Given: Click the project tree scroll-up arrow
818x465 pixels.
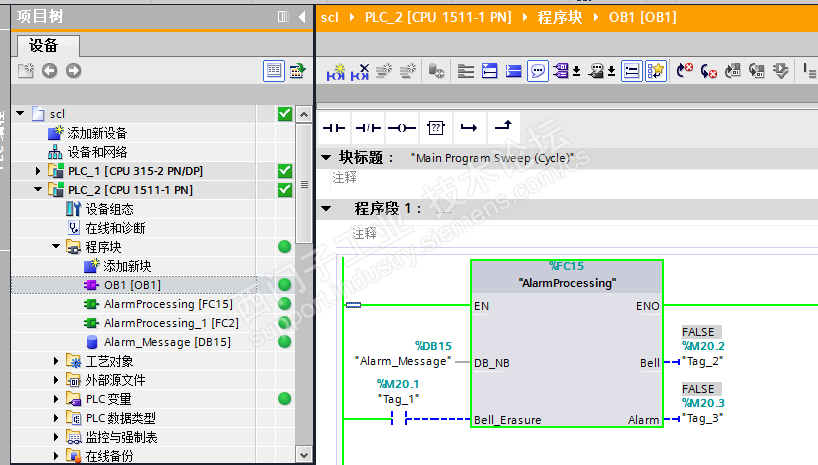Looking at the screenshot, I should (x=304, y=114).
